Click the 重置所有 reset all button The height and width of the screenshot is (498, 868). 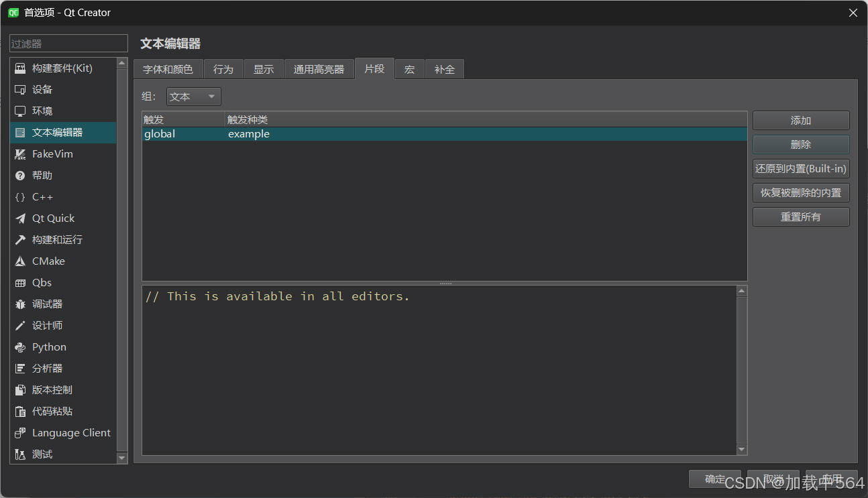click(801, 217)
